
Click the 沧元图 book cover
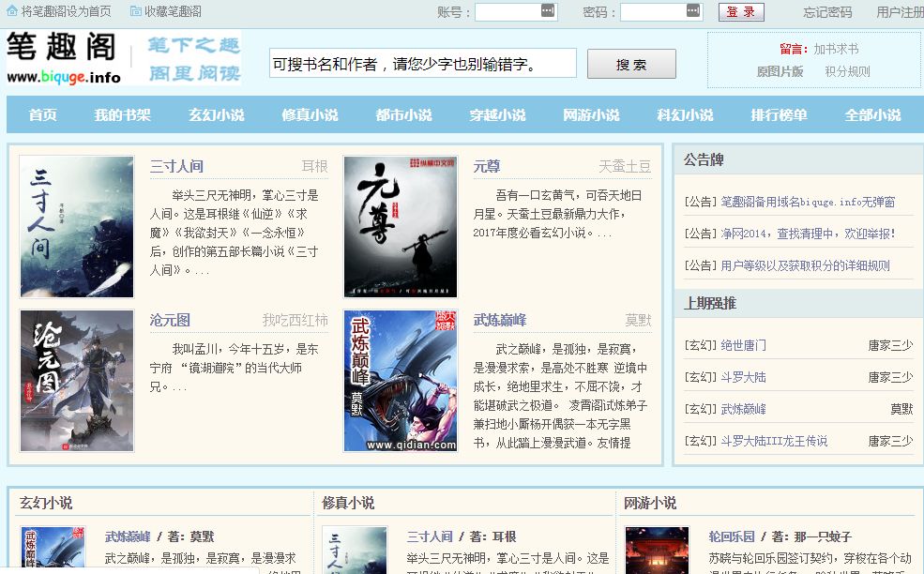77,381
